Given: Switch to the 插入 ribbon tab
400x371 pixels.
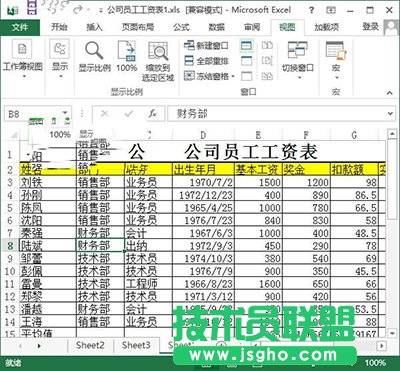Looking at the screenshot, I should pos(94,27).
